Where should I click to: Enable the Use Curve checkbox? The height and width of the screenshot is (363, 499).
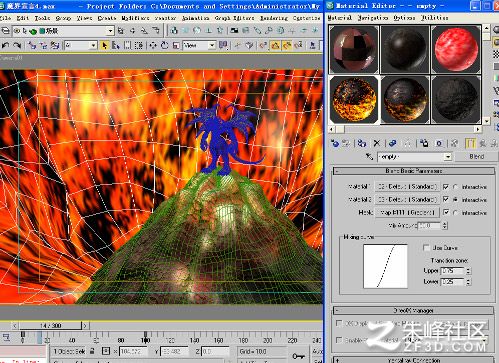tap(426, 248)
